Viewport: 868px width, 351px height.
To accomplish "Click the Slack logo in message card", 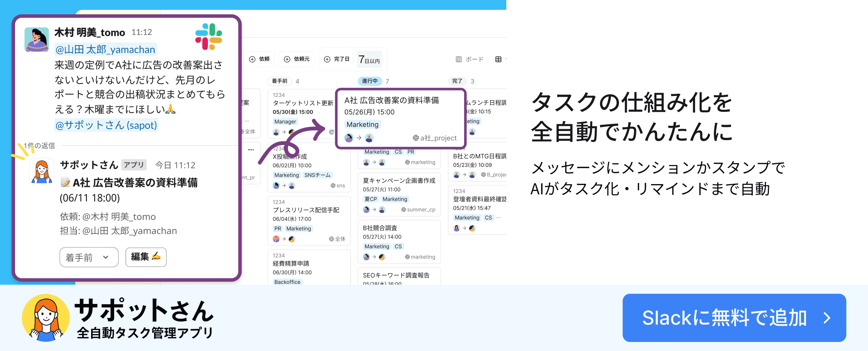I will tap(209, 37).
